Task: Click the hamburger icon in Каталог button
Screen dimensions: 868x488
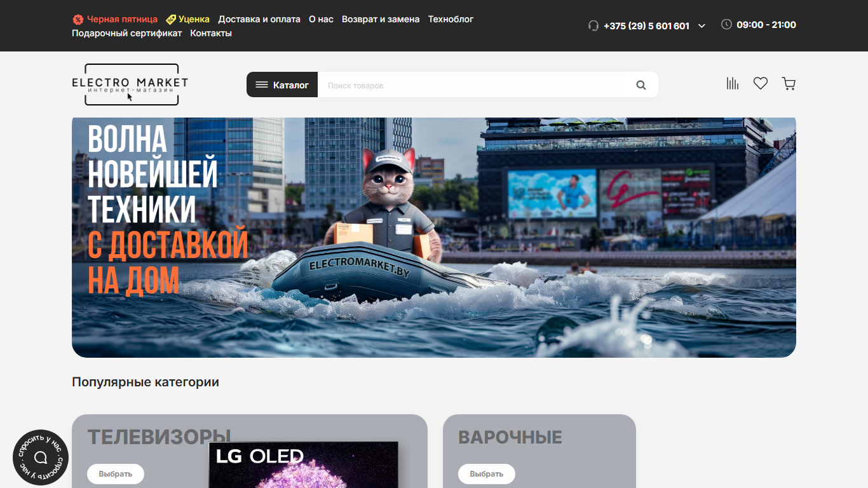Action: point(262,85)
